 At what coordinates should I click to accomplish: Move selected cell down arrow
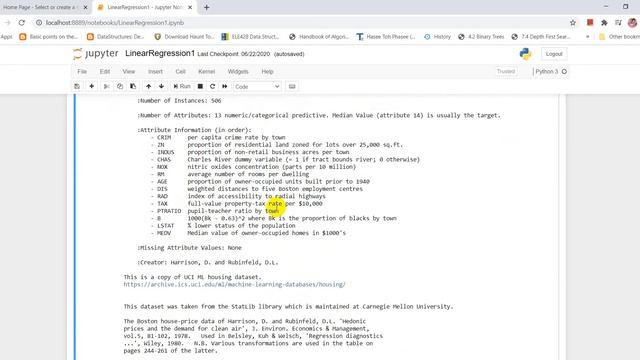click(162, 87)
